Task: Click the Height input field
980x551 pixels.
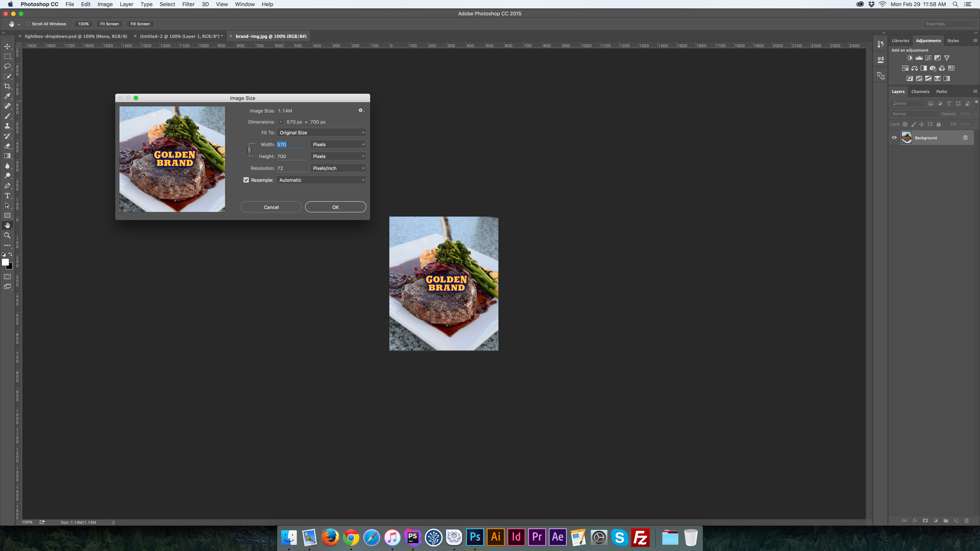Action: [x=291, y=156]
